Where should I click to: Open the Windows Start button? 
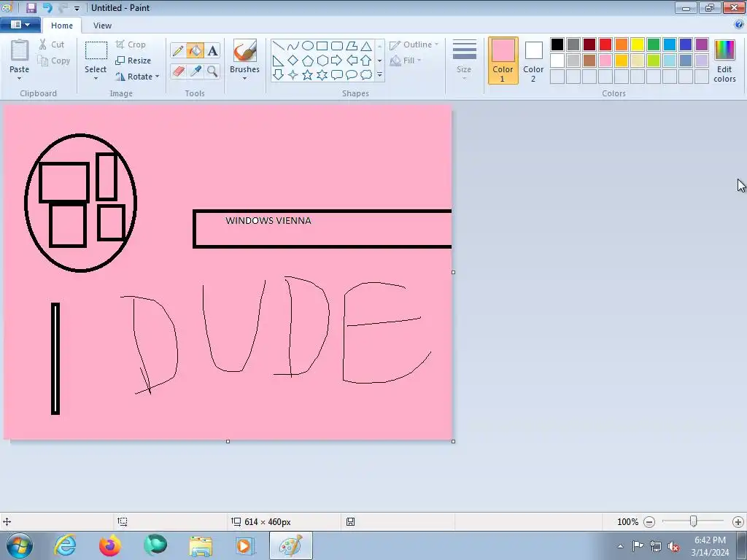coord(20,545)
